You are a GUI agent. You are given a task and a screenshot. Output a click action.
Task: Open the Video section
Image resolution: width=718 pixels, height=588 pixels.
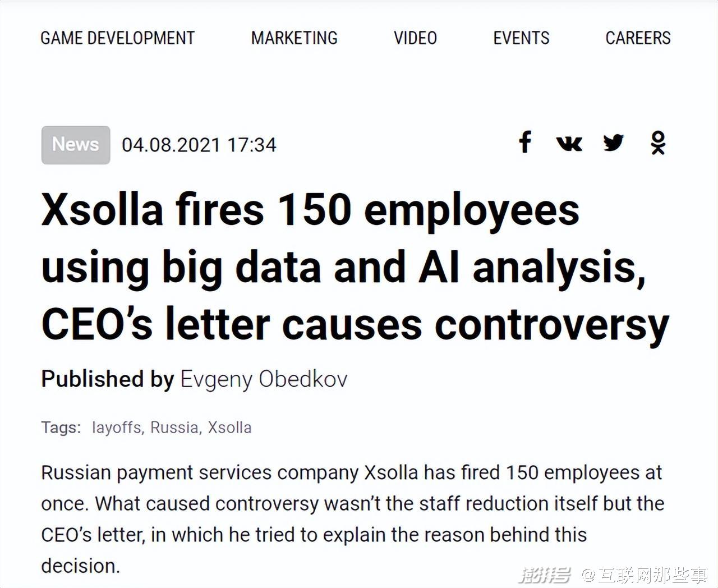pos(415,38)
